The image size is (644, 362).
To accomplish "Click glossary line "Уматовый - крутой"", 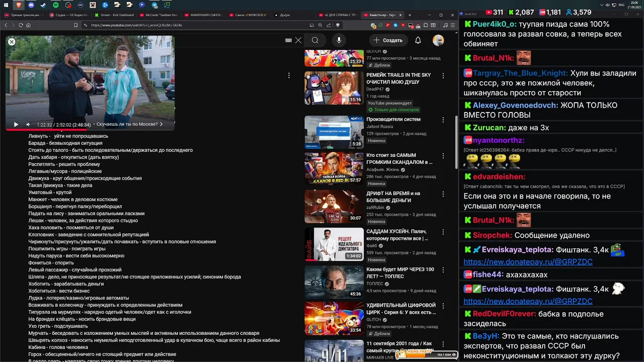I will 50,193.
